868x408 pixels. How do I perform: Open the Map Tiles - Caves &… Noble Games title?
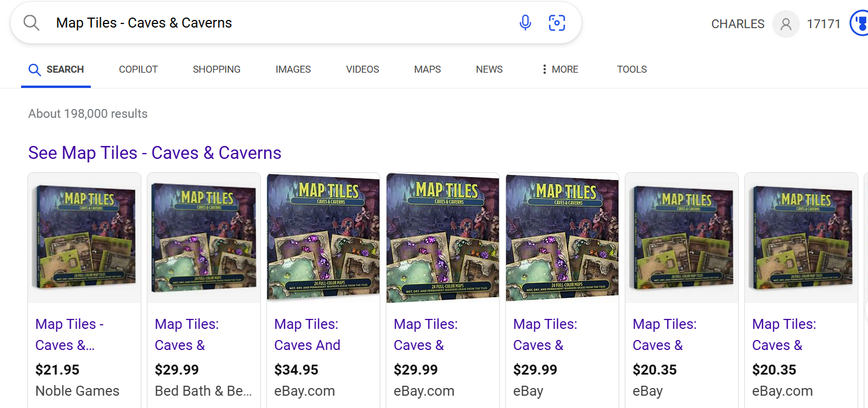click(70, 335)
